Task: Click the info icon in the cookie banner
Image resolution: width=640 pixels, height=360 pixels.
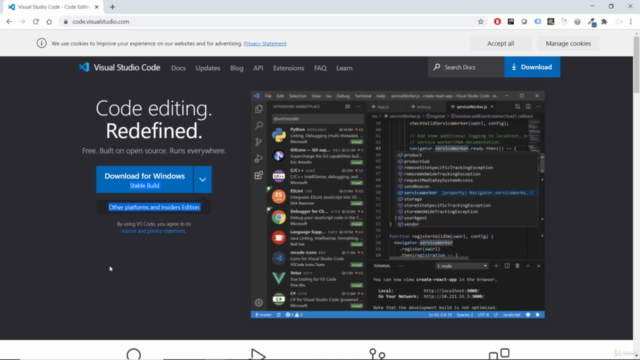Action: pyautogui.click(x=42, y=43)
